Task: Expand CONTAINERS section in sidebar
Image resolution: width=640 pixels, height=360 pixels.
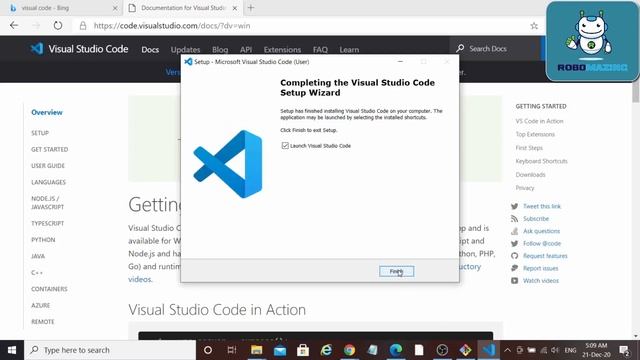Action: coord(49,289)
